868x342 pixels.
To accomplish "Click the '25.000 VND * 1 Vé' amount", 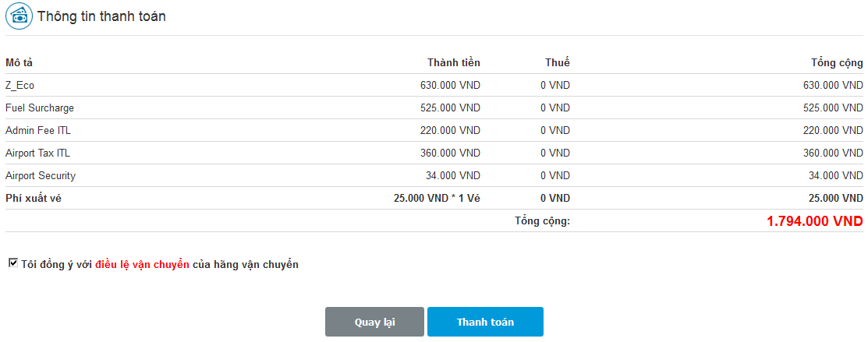I will (437, 198).
